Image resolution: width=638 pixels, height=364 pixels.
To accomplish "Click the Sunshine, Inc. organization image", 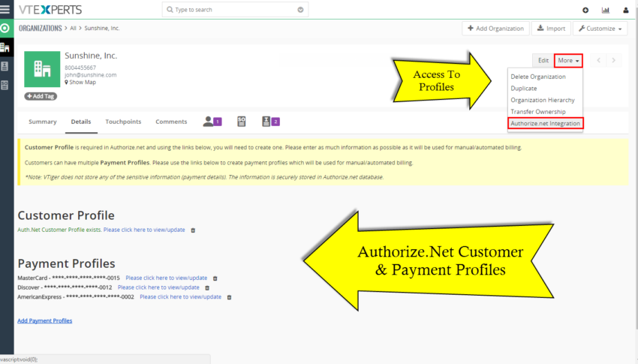I will 42,69.
